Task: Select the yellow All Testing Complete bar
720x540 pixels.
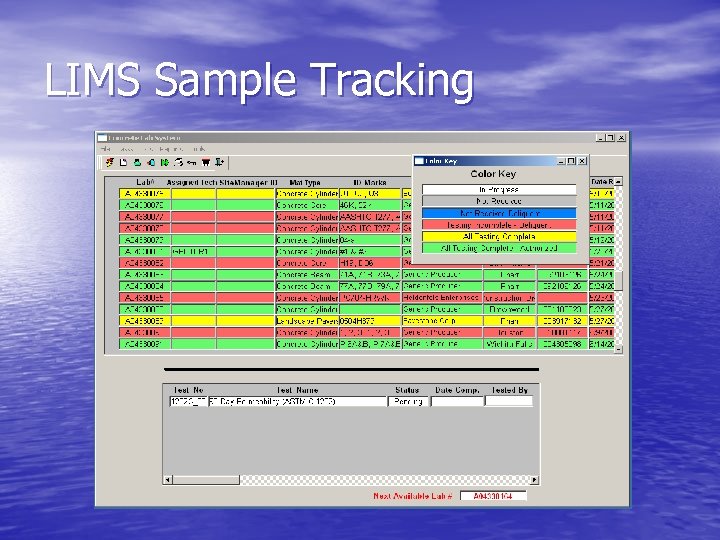Action: point(499,236)
